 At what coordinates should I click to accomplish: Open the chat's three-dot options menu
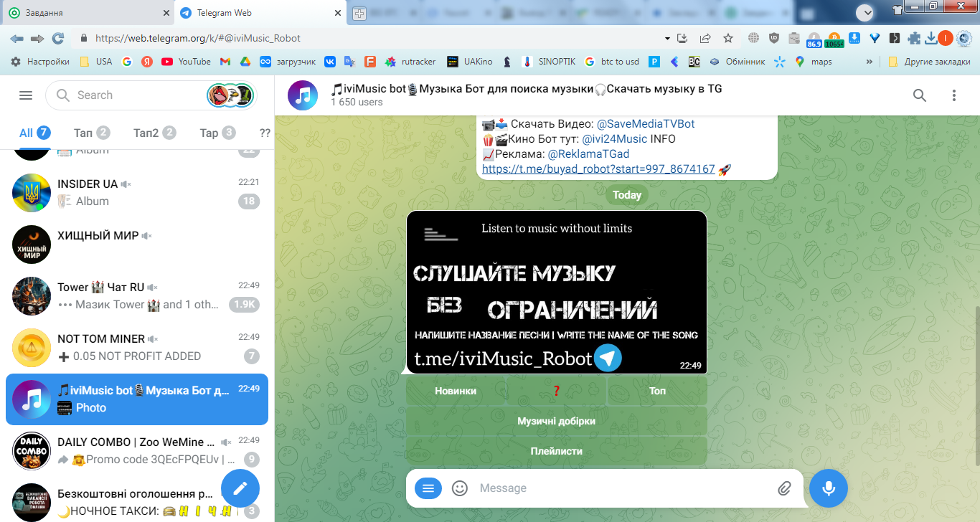[954, 95]
